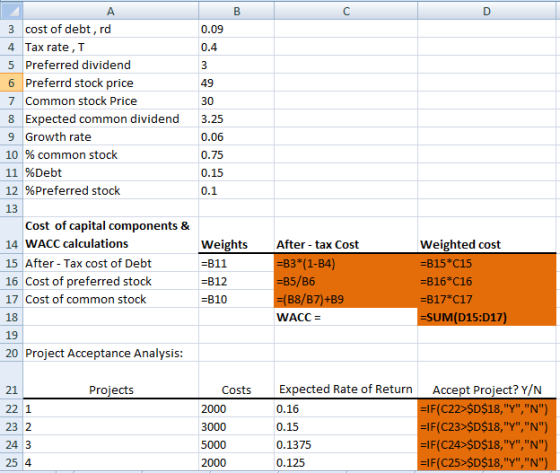Select the formula cell =B3*(1-B4)

click(x=346, y=263)
